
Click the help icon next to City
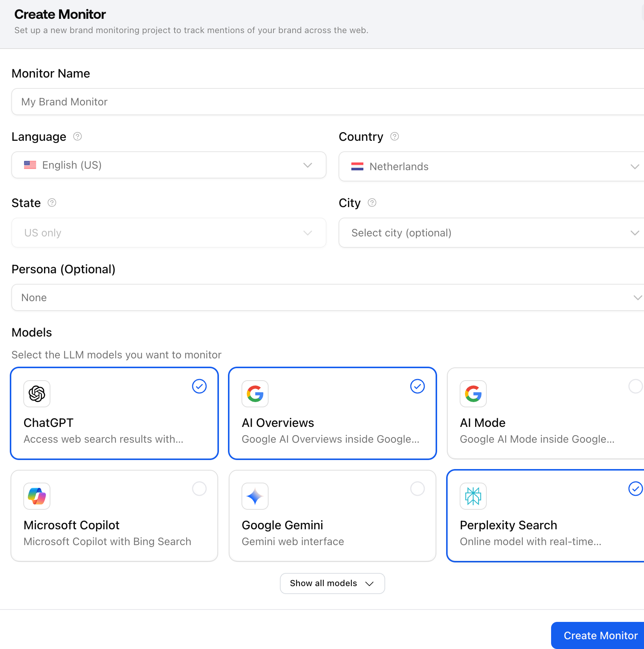(372, 203)
